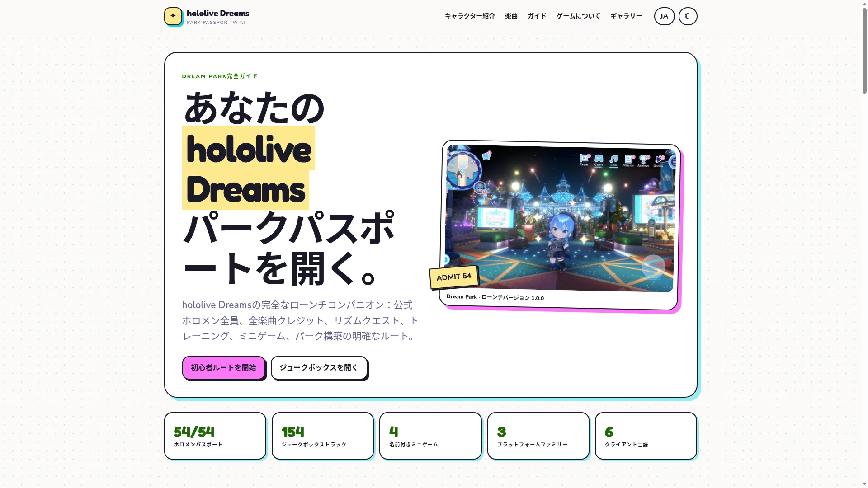Click the Event icon in the game screenshot
This screenshot has height=488, width=868.
(x=584, y=160)
